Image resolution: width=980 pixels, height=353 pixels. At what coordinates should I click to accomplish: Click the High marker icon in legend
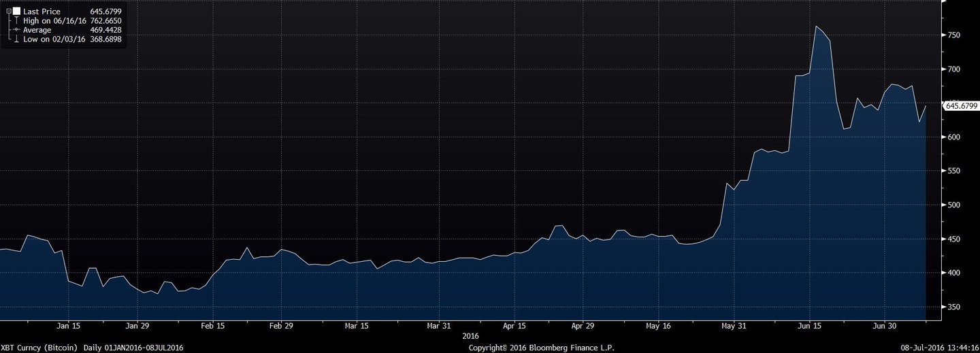tap(16, 21)
